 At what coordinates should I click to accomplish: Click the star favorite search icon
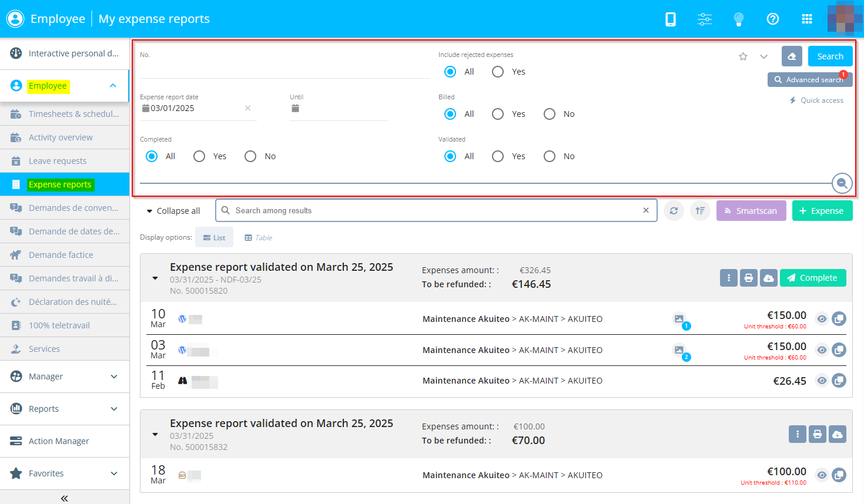click(743, 56)
